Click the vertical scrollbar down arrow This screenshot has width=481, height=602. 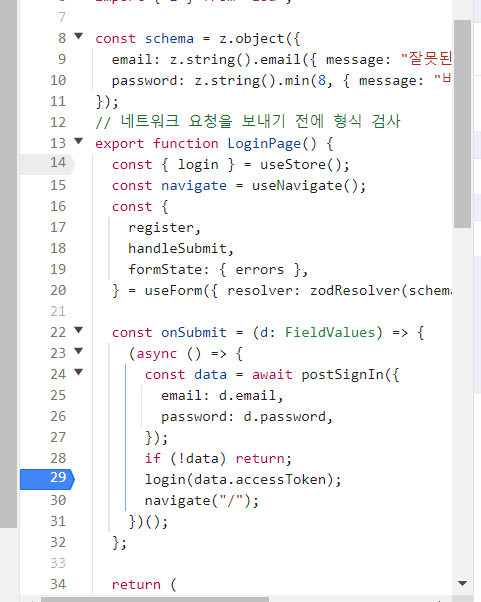click(463, 583)
